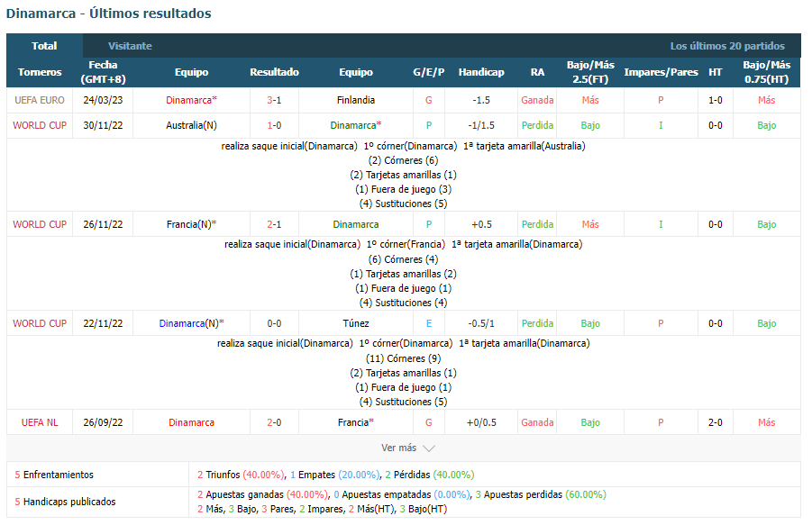The height and width of the screenshot is (525, 812).
Task: Click the Dinamarca - Últimos resultados heading
Action: point(109,14)
